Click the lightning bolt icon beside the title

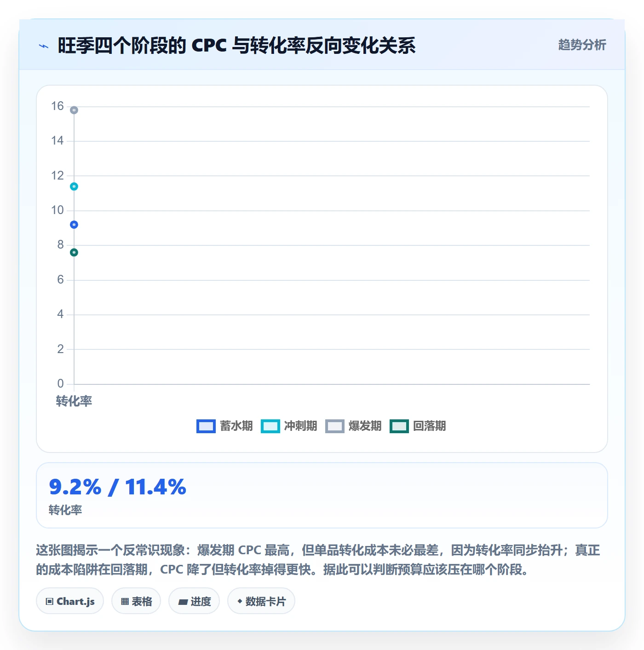pos(44,46)
